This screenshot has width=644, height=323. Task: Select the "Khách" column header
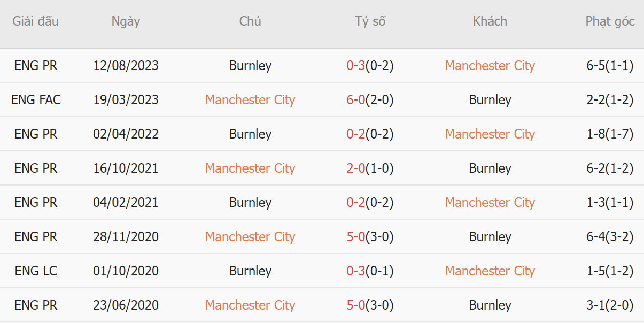[x=490, y=21]
